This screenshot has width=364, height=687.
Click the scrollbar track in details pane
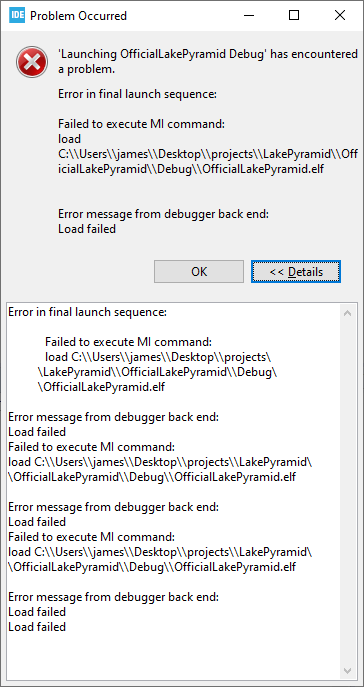pyautogui.click(x=348, y=491)
